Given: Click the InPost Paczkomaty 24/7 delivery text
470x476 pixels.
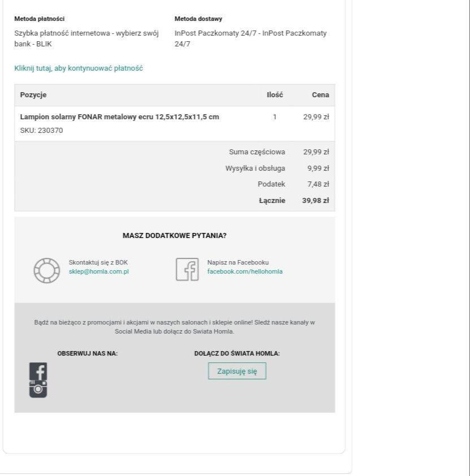Looking at the screenshot, I should pyautogui.click(x=251, y=38).
